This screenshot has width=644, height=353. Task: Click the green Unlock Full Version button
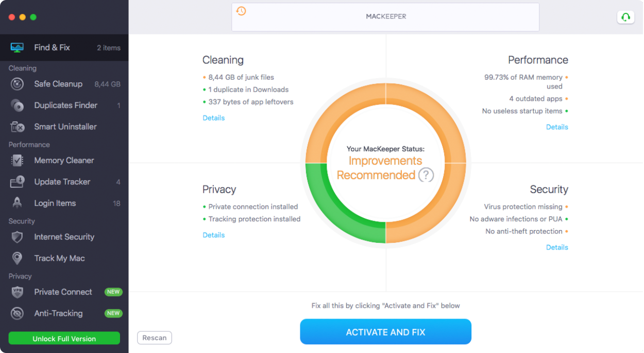(x=64, y=339)
